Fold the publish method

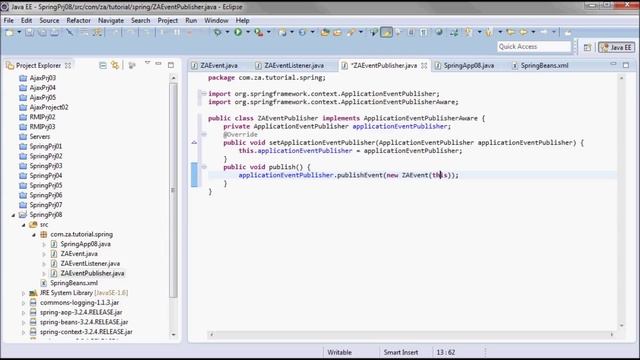click(203, 167)
